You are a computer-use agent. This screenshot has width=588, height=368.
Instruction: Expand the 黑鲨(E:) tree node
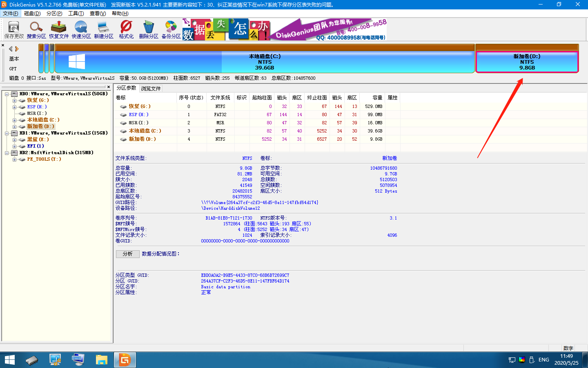[14, 140]
